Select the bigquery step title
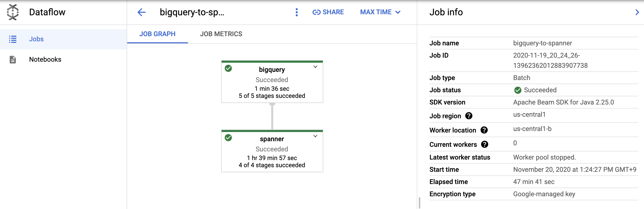This screenshot has height=209, width=644. pyautogui.click(x=272, y=70)
